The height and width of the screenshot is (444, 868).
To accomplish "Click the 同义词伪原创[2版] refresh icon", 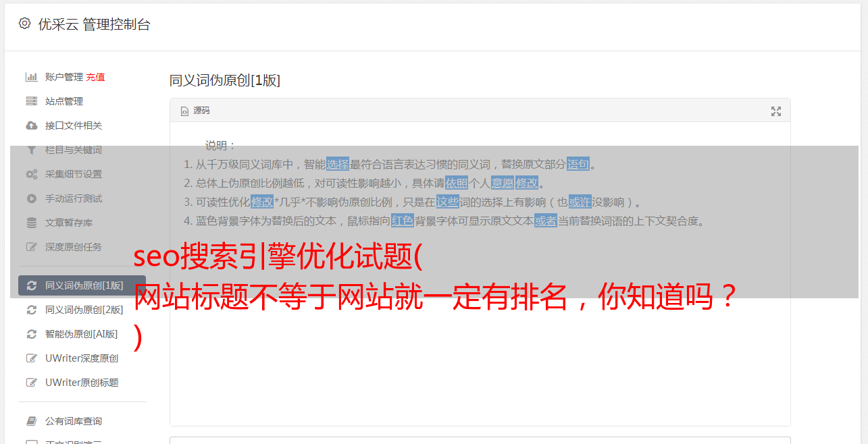I will tap(31, 310).
